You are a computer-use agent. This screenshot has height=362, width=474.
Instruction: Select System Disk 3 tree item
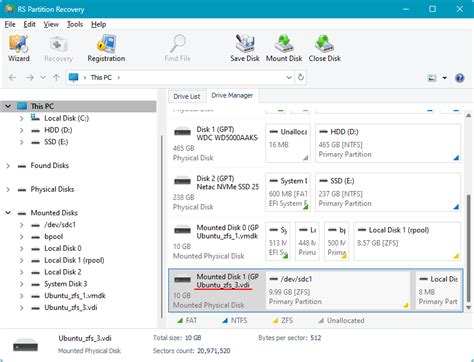[66, 284]
